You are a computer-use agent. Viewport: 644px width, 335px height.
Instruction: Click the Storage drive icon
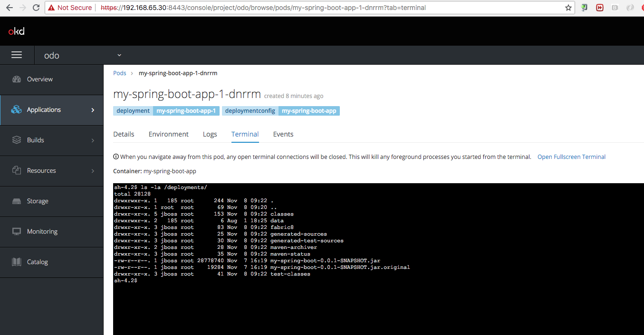17,201
